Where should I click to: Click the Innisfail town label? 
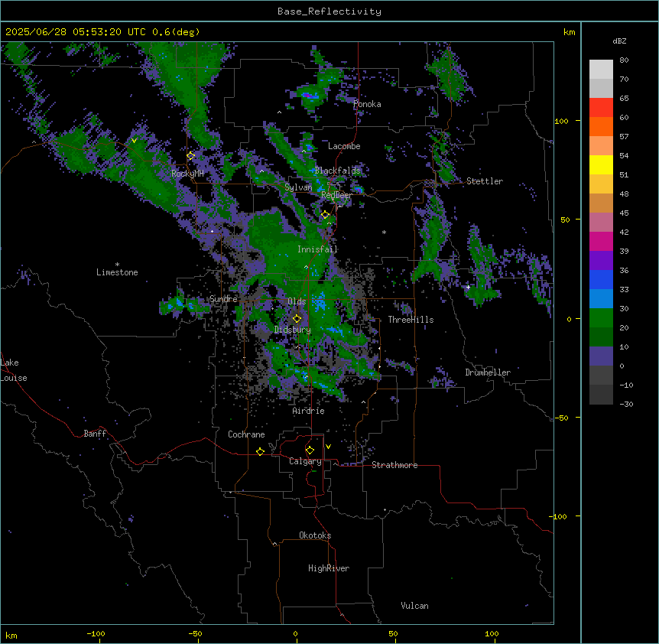point(317,249)
